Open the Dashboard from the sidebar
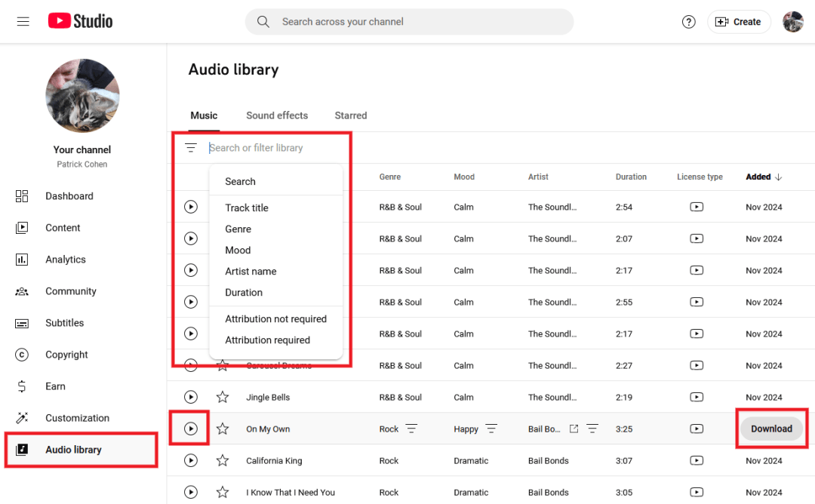 (x=69, y=195)
